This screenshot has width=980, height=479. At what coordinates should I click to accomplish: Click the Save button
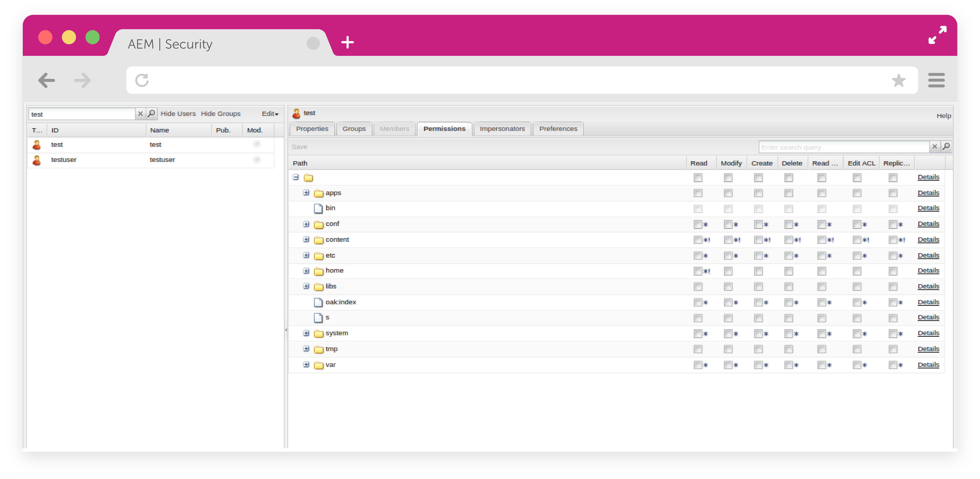299,147
